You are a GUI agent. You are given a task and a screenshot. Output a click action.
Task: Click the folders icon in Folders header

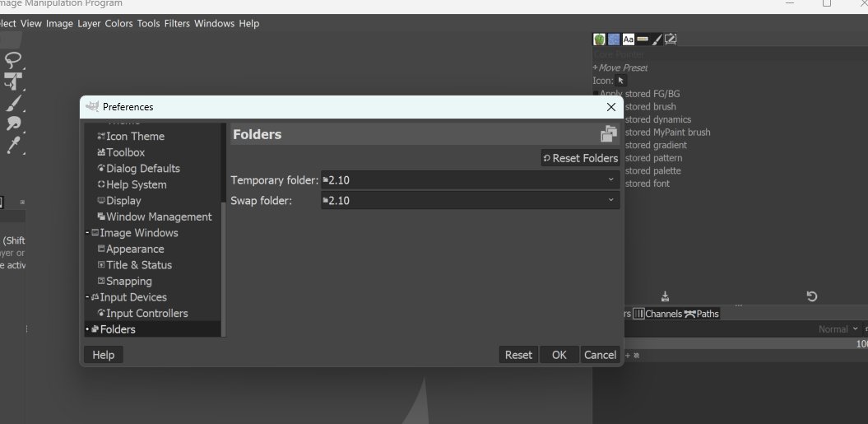click(x=609, y=134)
